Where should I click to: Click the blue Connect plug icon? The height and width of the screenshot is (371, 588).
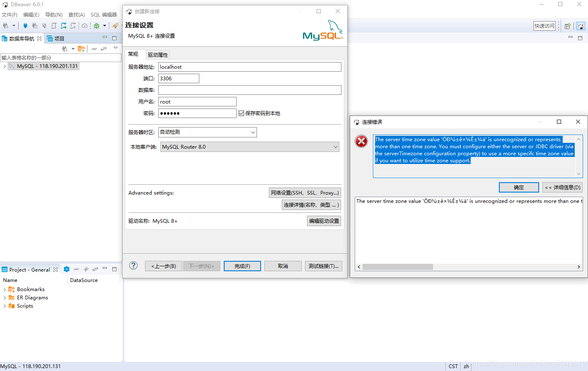pos(25,26)
